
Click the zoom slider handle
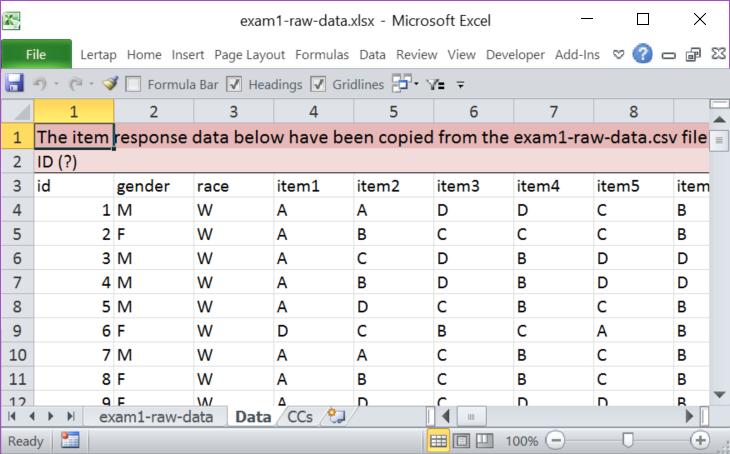627,440
